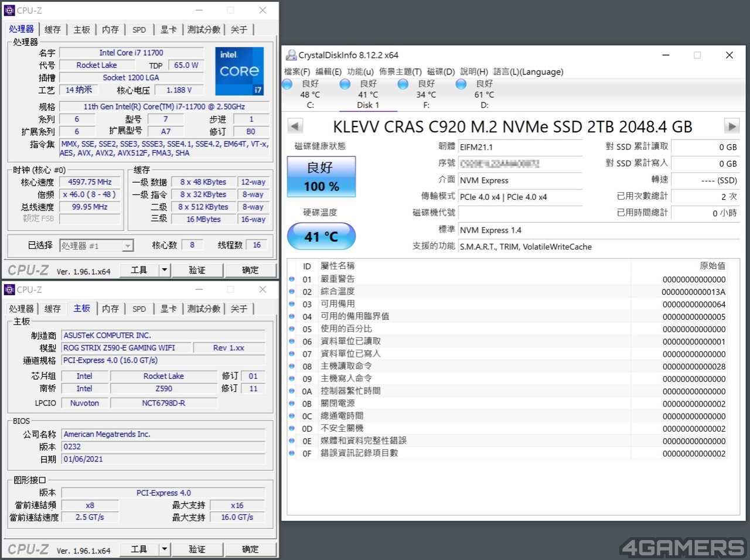
Task: Click the status dot for attribute ID 0F
Action: click(x=292, y=453)
